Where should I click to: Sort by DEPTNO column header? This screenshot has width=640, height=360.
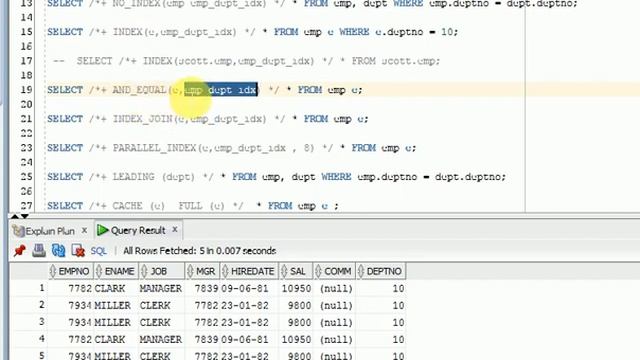(380, 271)
